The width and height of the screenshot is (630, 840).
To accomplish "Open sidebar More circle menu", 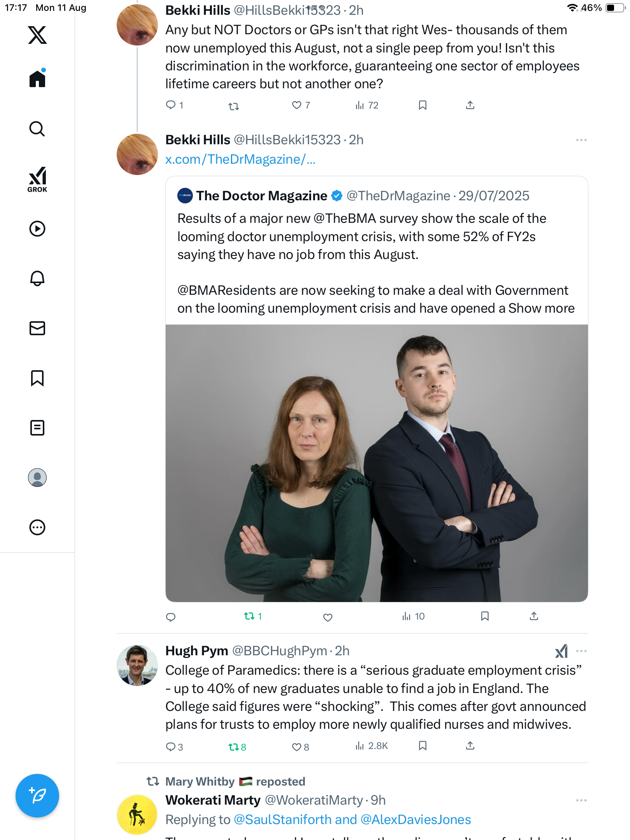I will coord(37,527).
